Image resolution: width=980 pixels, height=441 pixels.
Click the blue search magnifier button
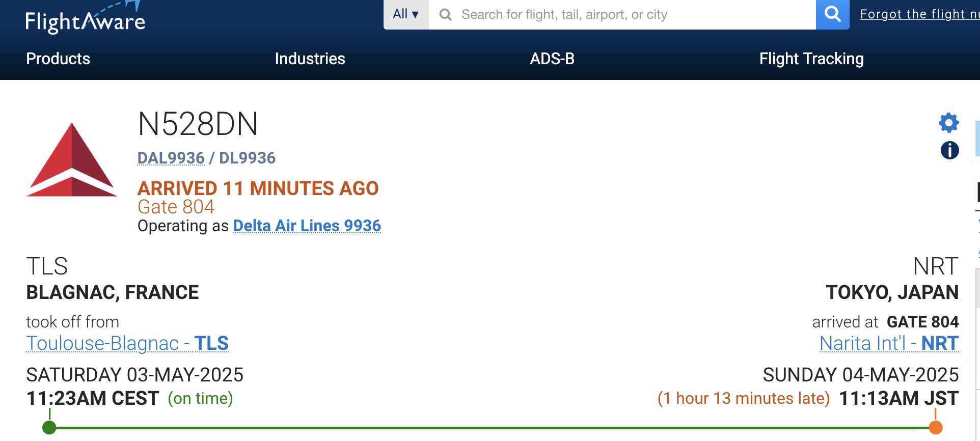pos(832,14)
